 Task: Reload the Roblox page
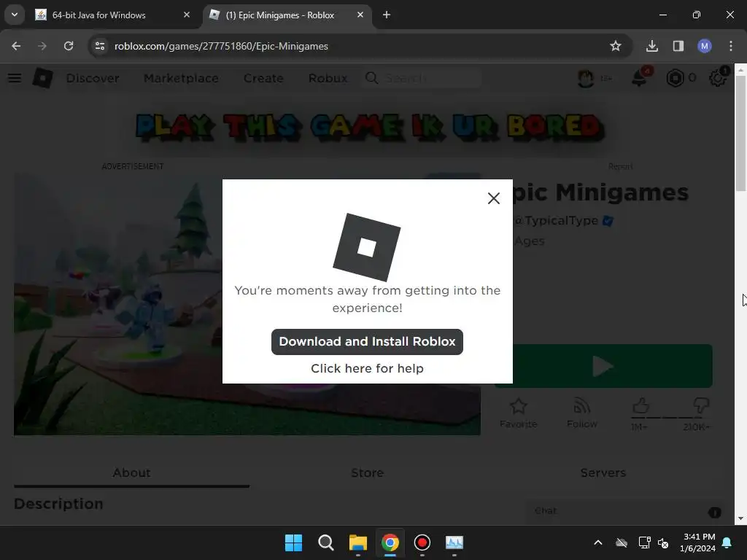point(69,46)
